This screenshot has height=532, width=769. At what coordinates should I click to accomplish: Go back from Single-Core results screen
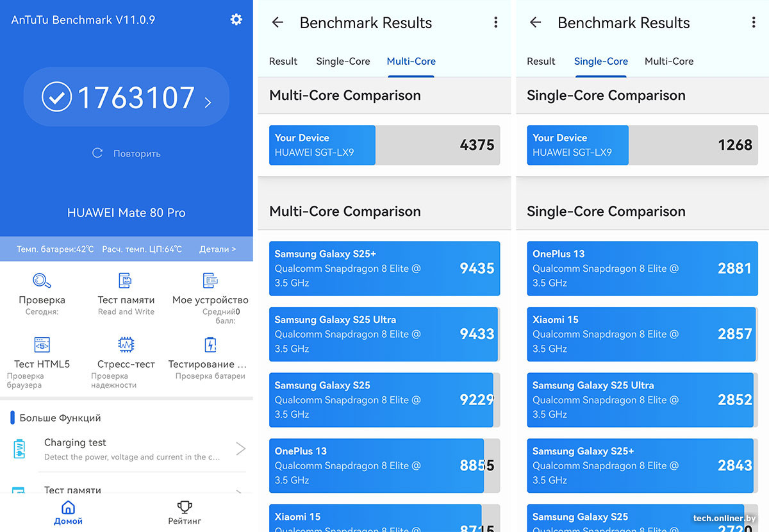click(536, 22)
